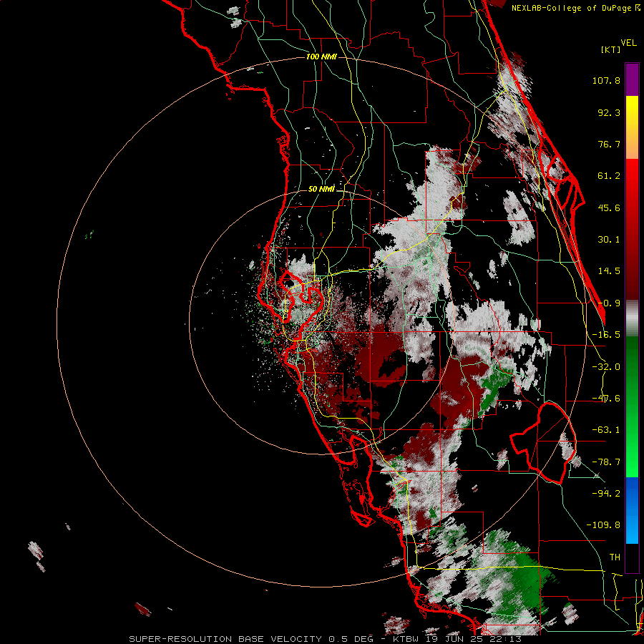Image resolution: width=644 pixels, height=644 pixels.
Task: Click the -63.1 value on velocity scale
Action: point(606,430)
